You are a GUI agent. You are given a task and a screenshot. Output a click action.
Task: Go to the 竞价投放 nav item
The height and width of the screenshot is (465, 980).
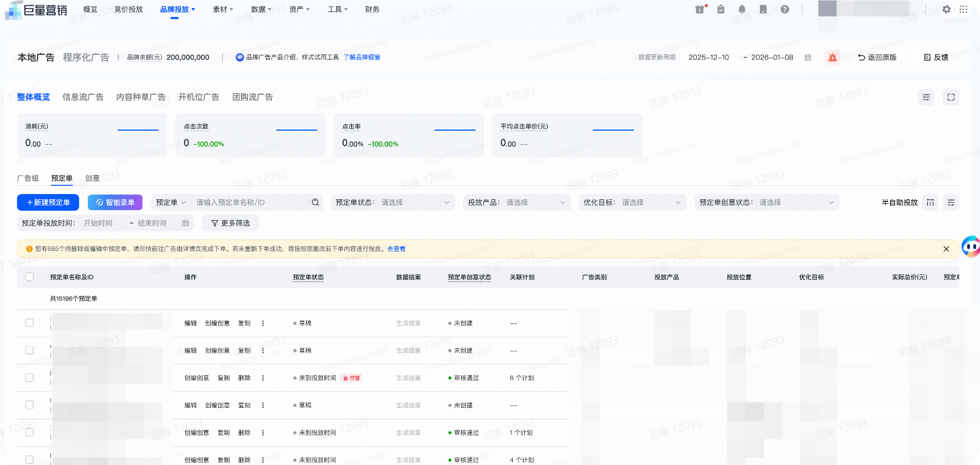tap(128, 9)
